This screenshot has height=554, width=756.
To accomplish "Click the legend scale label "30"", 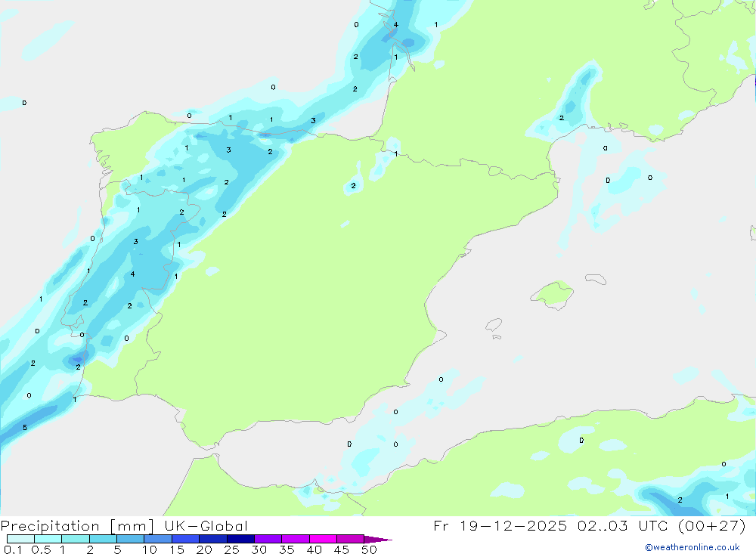I will (259, 549).
